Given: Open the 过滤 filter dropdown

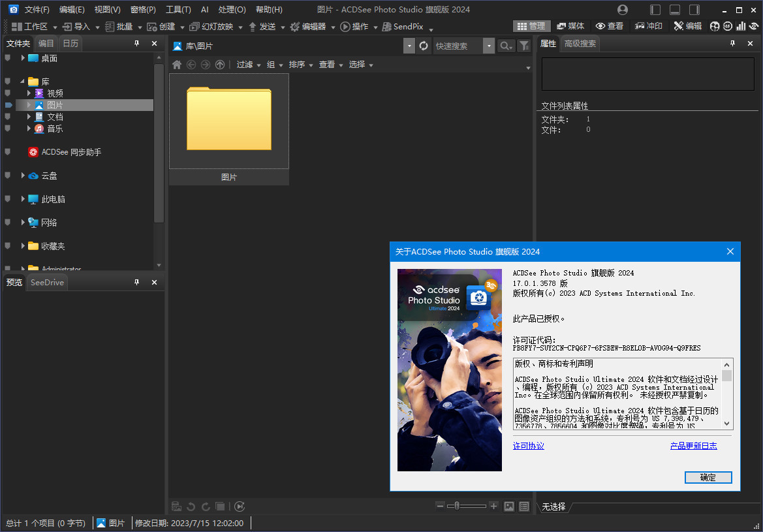Looking at the screenshot, I should tap(248, 65).
